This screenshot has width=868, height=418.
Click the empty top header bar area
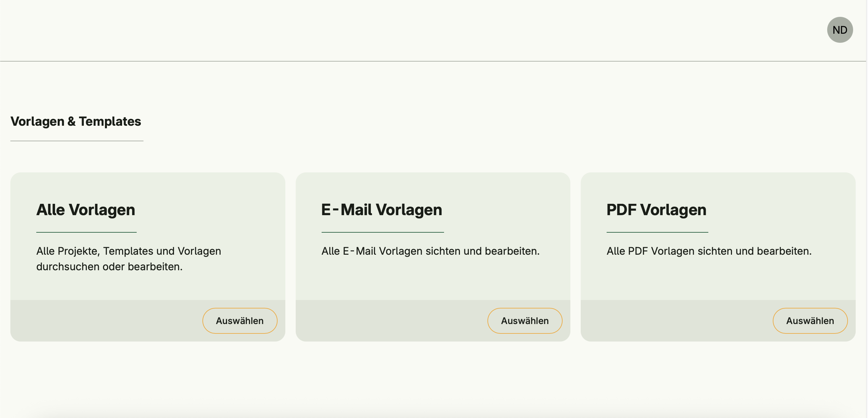tap(404, 30)
